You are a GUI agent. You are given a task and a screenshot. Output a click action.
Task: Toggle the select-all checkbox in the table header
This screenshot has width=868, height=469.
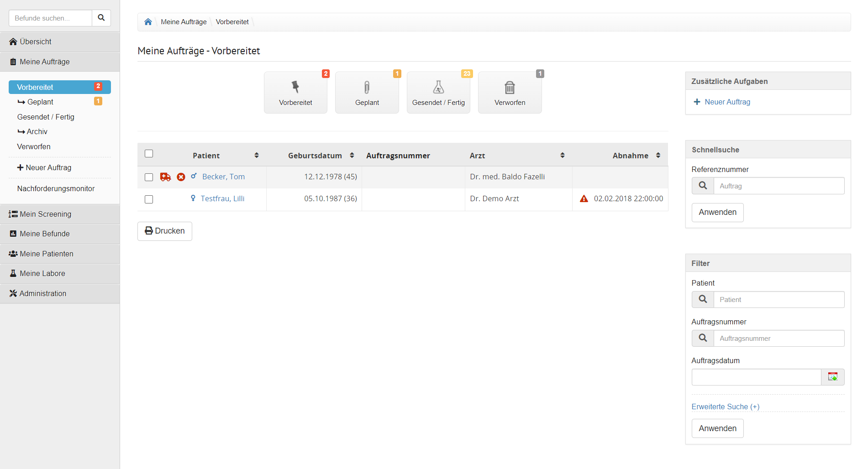[x=149, y=154]
